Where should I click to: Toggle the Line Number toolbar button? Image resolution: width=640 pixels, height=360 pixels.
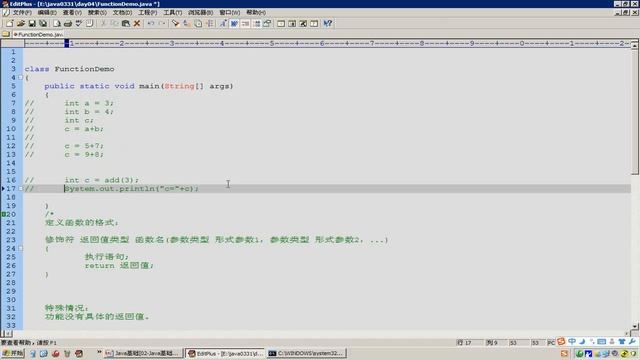[x=256, y=24]
